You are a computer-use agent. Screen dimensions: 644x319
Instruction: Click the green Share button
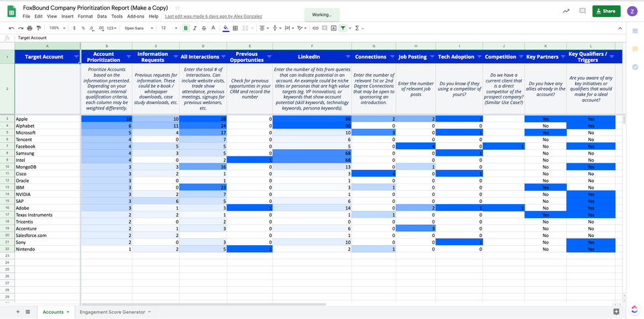tap(606, 11)
